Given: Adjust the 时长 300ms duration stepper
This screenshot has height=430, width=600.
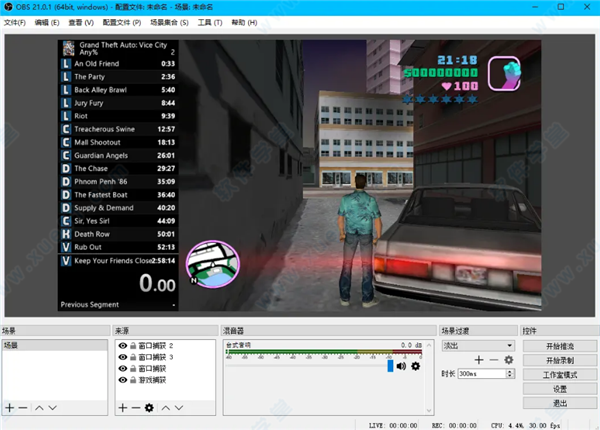Looking at the screenshot, I should point(509,375).
